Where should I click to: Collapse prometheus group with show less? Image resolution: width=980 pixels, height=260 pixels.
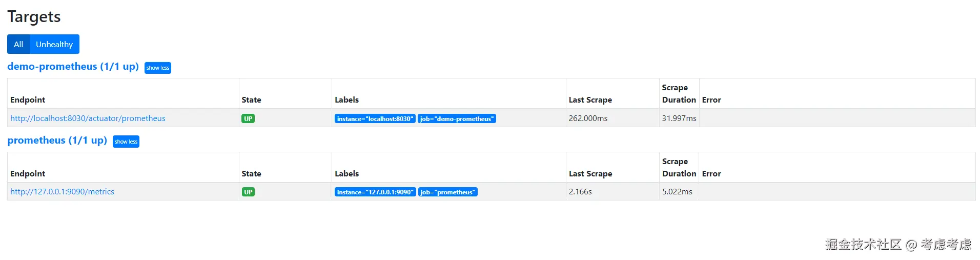pos(126,142)
